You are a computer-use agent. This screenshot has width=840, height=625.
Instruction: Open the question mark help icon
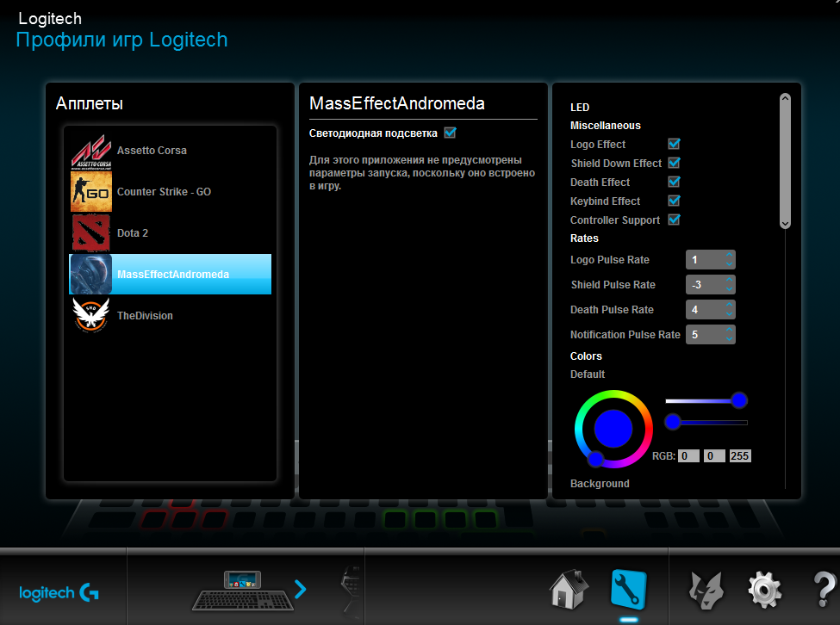(824, 589)
